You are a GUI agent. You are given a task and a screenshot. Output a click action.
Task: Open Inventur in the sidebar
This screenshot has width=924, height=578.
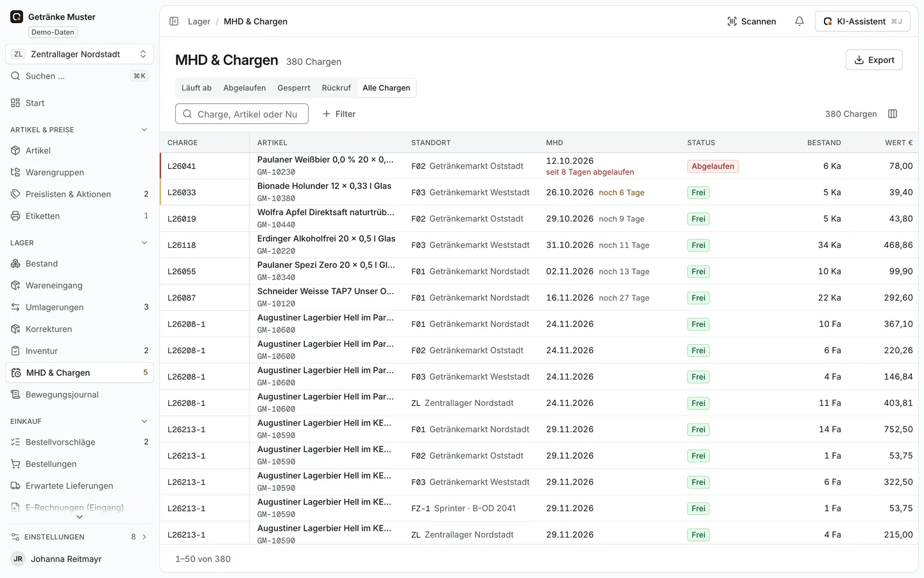(x=80, y=351)
